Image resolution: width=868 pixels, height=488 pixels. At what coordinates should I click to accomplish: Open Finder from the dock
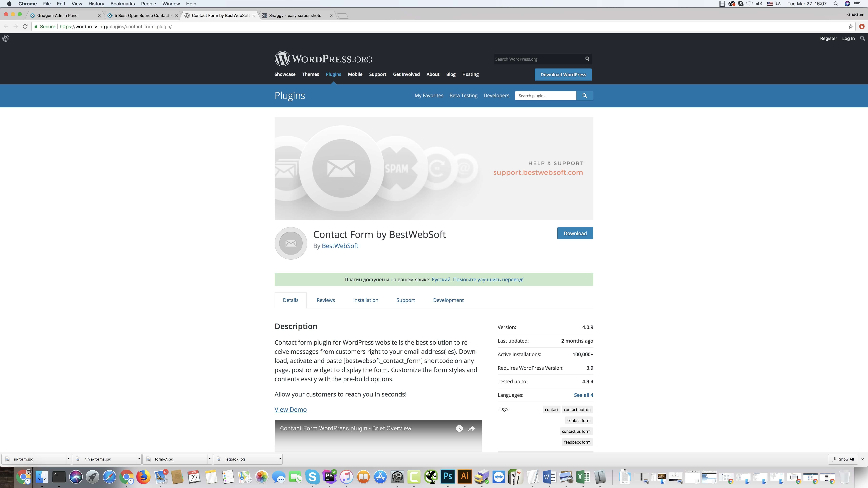pyautogui.click(x=42, y=477)
